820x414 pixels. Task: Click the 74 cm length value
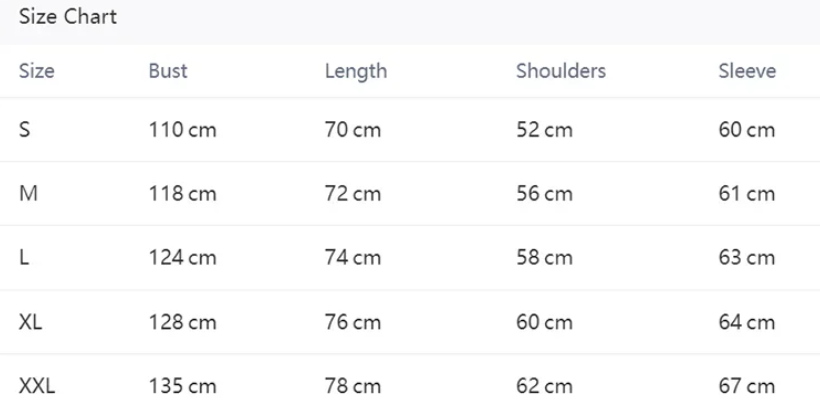(352, 258)
